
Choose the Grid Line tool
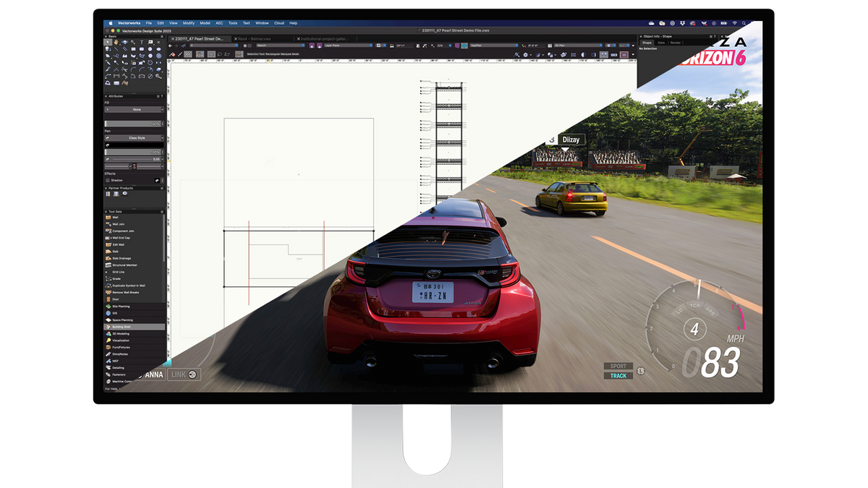click(133, 272)
